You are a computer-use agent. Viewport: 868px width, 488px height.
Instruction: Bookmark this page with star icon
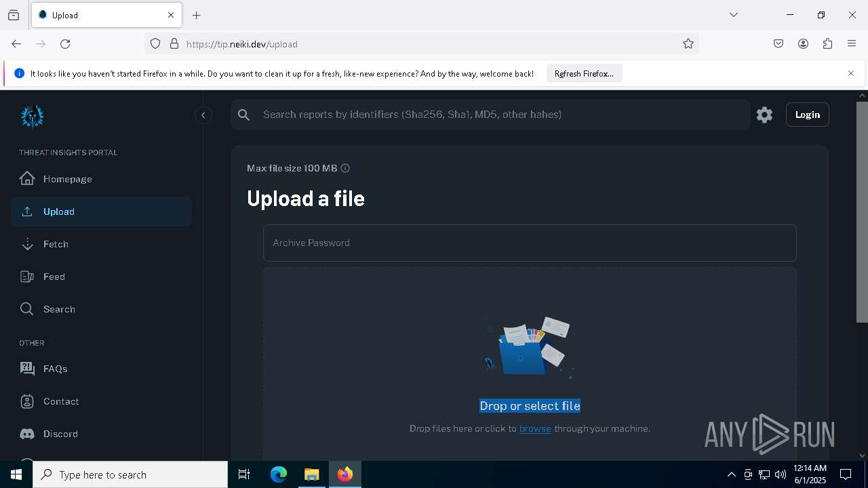[688, 43]
